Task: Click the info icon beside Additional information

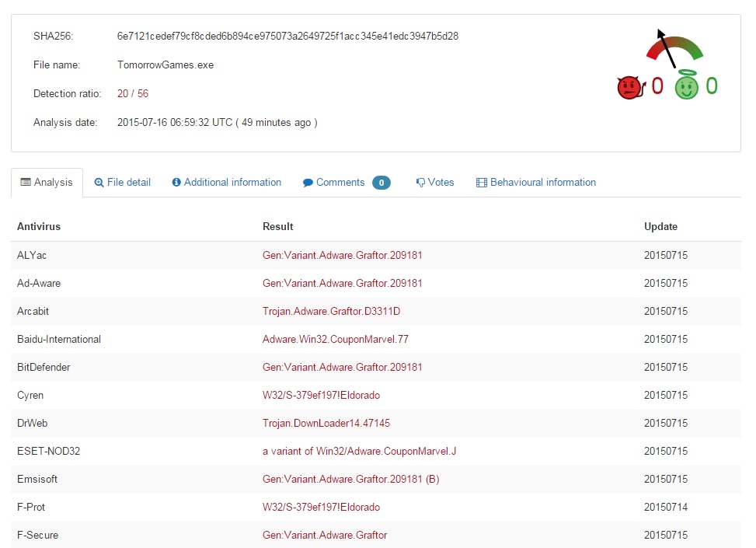Action: point(176,183)
